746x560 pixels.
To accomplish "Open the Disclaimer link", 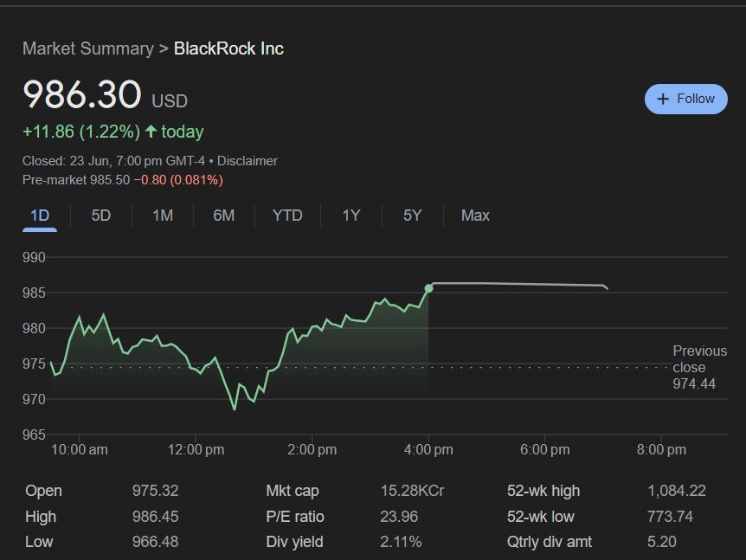I will pos(247,161).
